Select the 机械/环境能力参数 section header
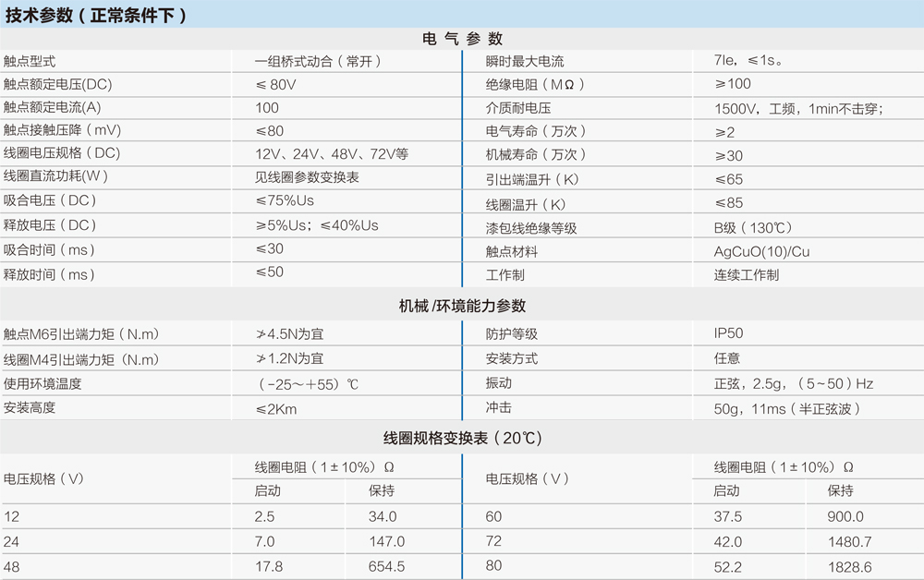This screenshot has width=924, height=580. pyautogui.click(x=461, y=308)
